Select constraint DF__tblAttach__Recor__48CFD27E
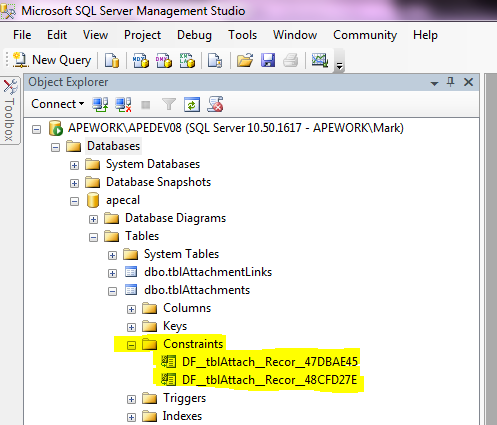The height and width of the screenshot is (425, 497). (x=269, y=380)
